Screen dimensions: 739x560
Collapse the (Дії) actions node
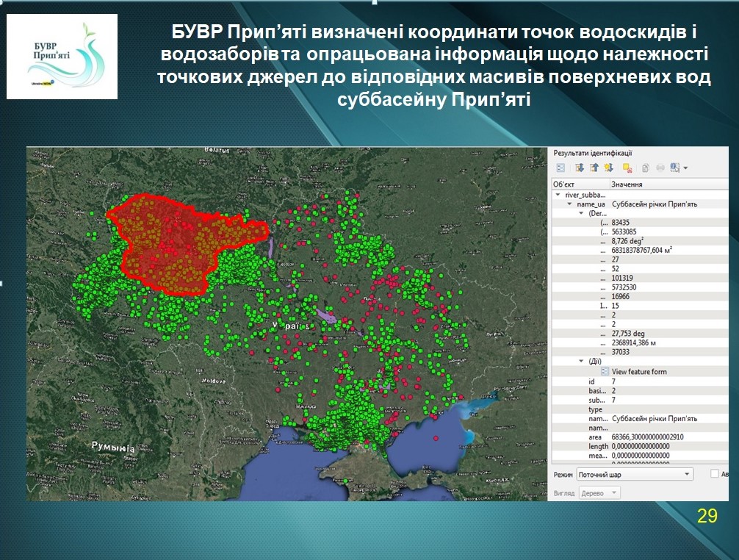[x=582, y=362]
